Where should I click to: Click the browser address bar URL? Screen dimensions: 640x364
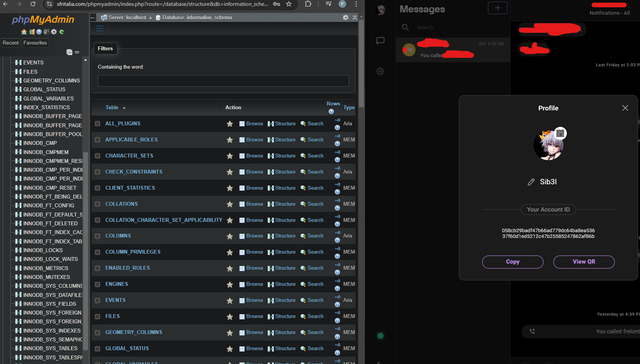point(162,4)
